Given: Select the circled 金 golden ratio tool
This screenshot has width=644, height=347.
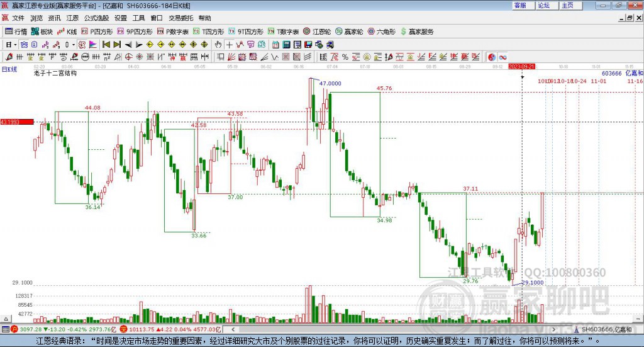Looking at the screenshot, I should coord(367,57).
